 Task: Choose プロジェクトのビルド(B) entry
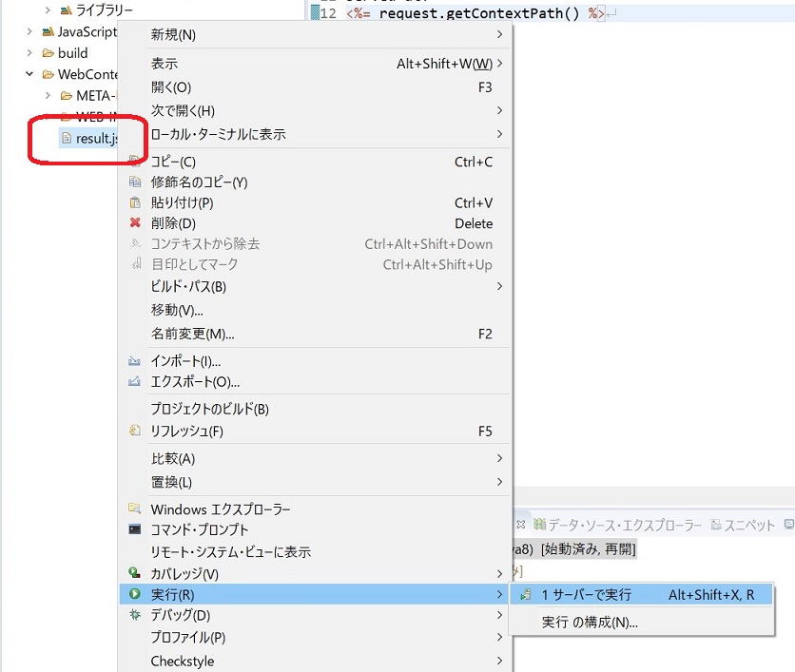click(316, 409)
